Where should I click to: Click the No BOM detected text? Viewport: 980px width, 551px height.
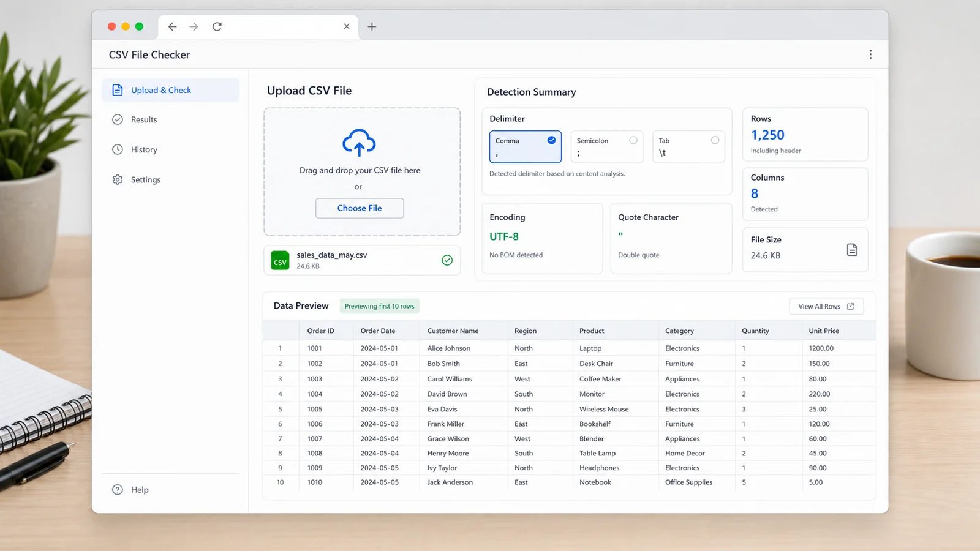516,255
